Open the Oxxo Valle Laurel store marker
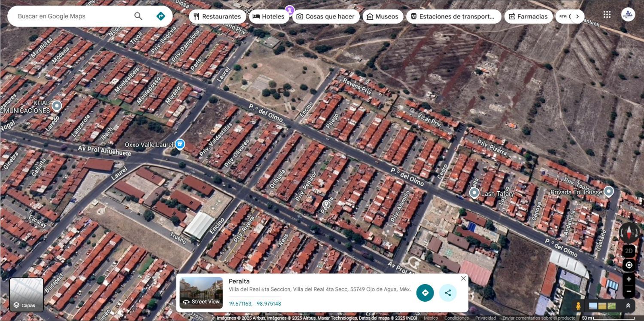The image size is (644, 321). [x=180, y=144]
